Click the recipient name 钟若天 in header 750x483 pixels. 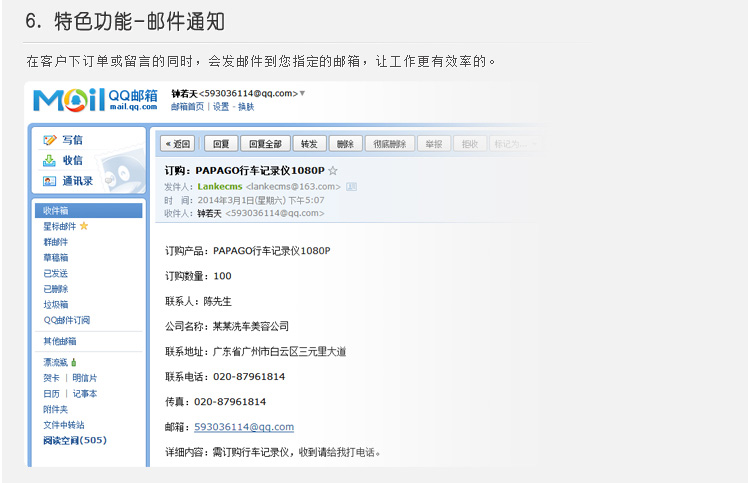[x=210, y=213]
